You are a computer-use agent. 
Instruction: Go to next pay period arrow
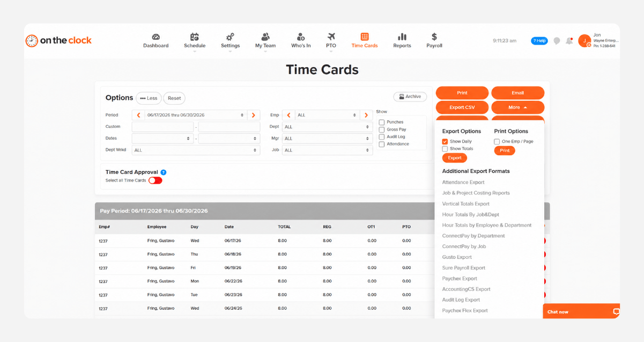point(254,115)
